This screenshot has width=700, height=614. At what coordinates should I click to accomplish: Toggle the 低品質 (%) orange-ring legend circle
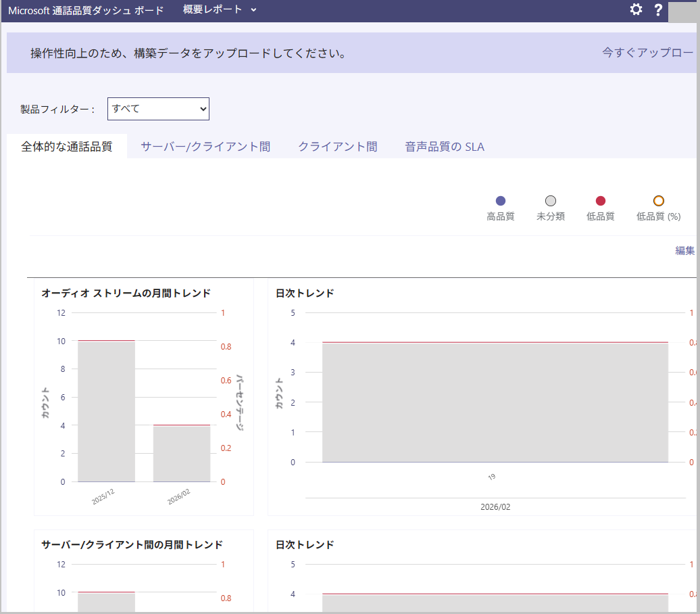pos(659,201)
